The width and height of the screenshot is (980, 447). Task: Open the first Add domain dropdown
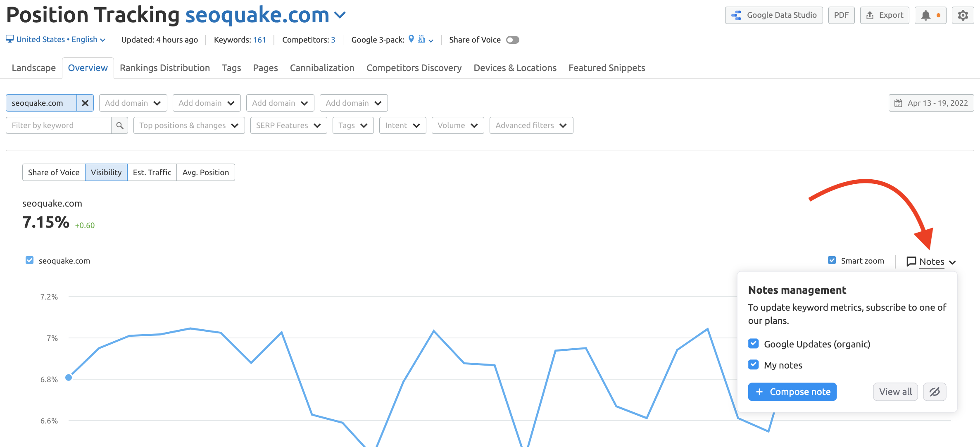[x=133, y=103]
